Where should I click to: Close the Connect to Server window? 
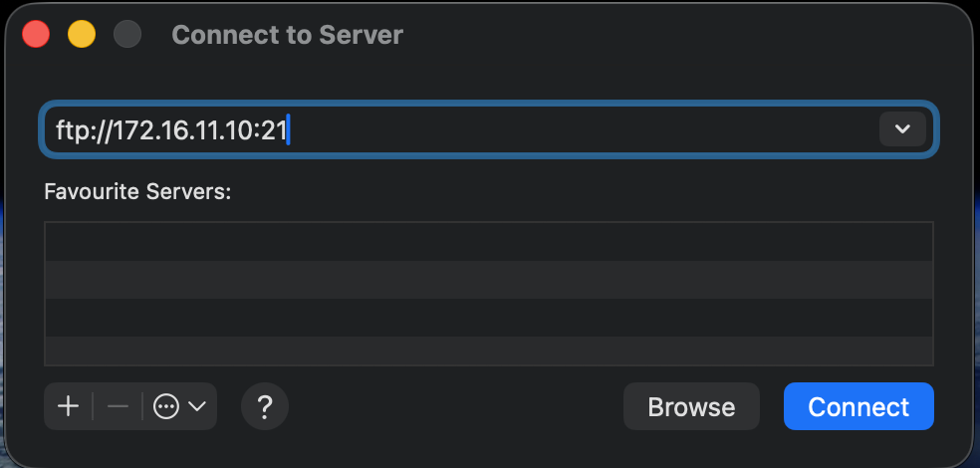(37, 35)
